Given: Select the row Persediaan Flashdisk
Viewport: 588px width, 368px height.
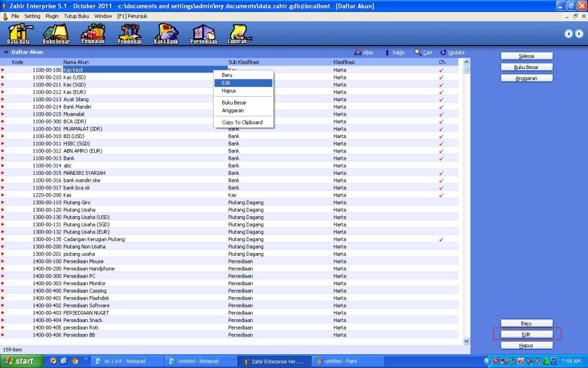Looking at the screenshot, I should [x=229, y=298].
